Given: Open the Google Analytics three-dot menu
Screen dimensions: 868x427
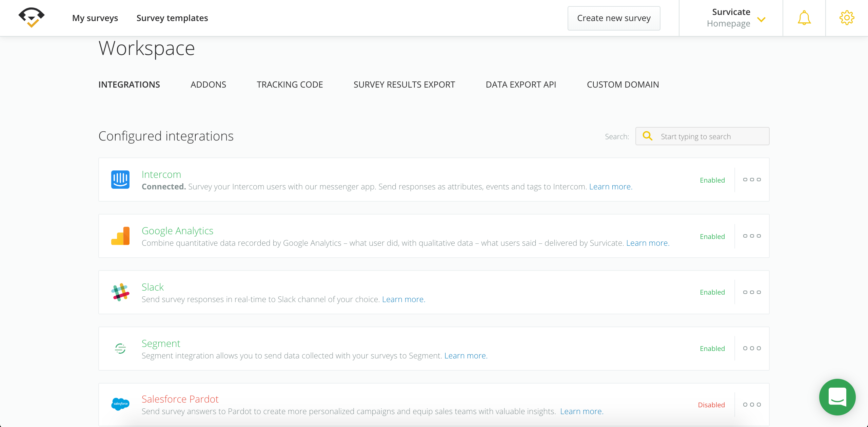Looking at the screenshot, I should point(752,236).
